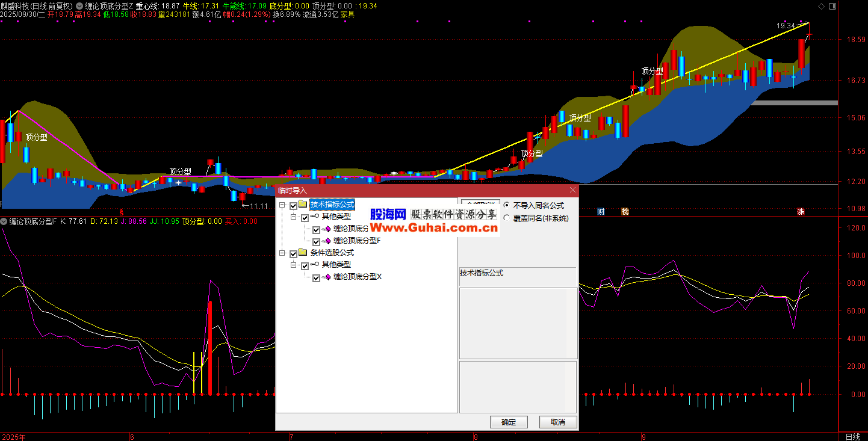868x441 pixels.
Task: Click the 取消 button
Action: pyautogui.click(x=557, y=422)
